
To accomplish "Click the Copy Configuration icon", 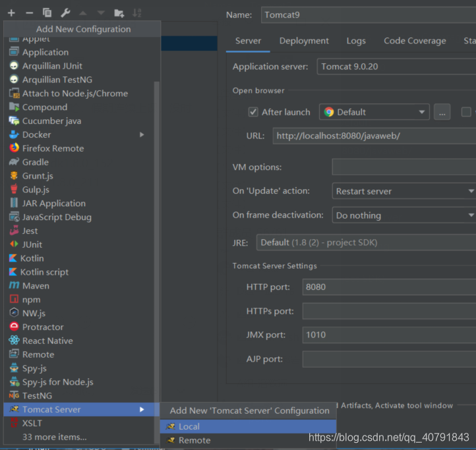I will pyautogui.click(x=47, y=13).
